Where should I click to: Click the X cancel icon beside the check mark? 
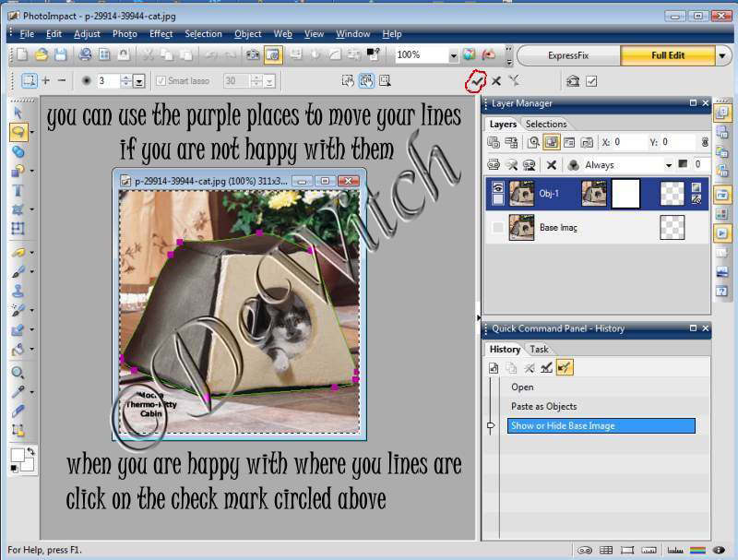coord(496,81)
